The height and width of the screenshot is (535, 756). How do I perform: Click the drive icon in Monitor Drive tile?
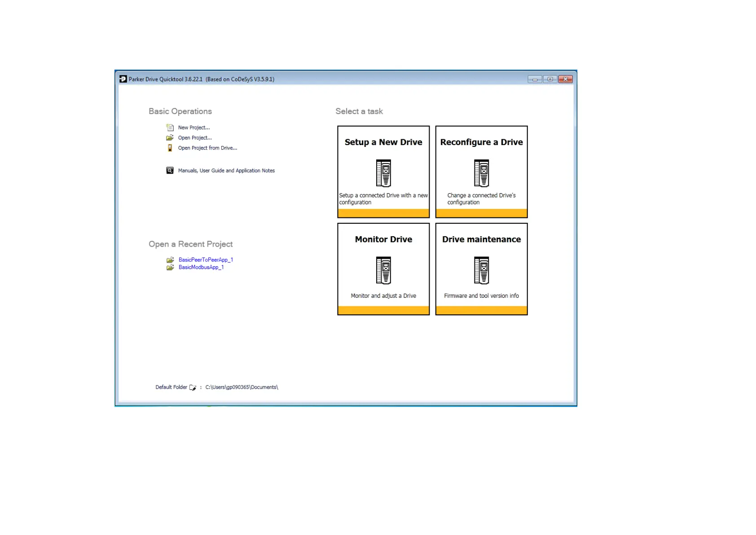383,270
